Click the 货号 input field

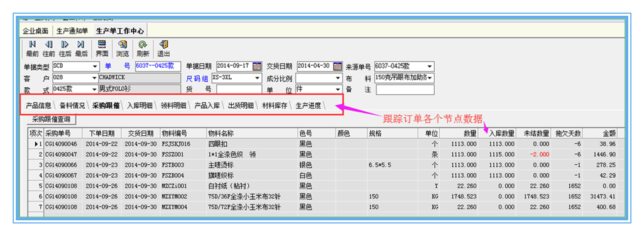239,89
